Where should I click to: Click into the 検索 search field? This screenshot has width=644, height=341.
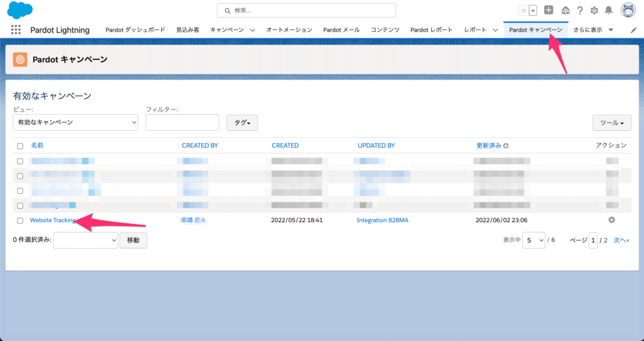[306, 11]
